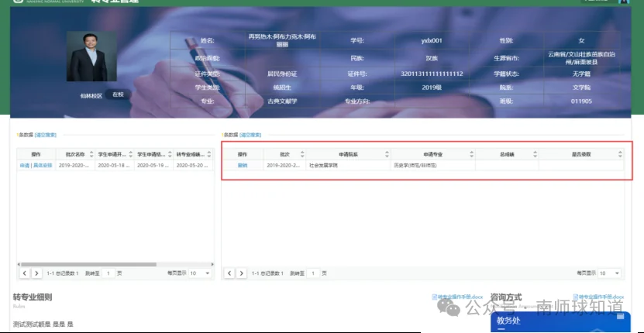
Task: Focus page jump field in left table
Action: (x=108, y=273)
